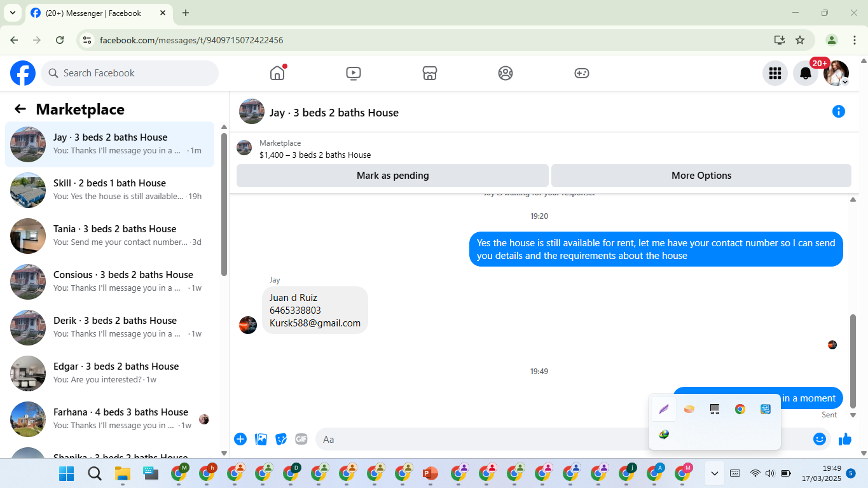
Task: Open more actions plus icon in composer
Action: [x=240, y=439]
